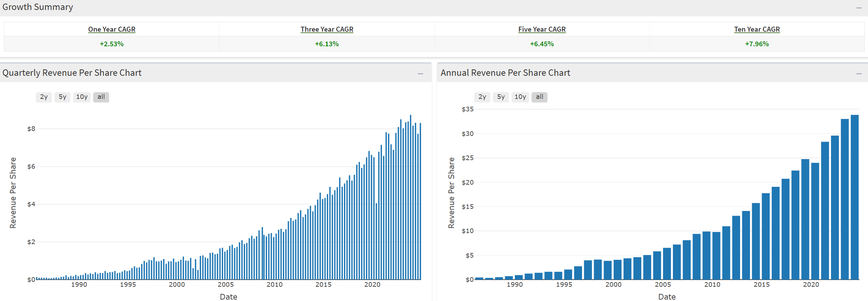
Task: Click the Five Year CAGR heading
Action: (542, 29)
